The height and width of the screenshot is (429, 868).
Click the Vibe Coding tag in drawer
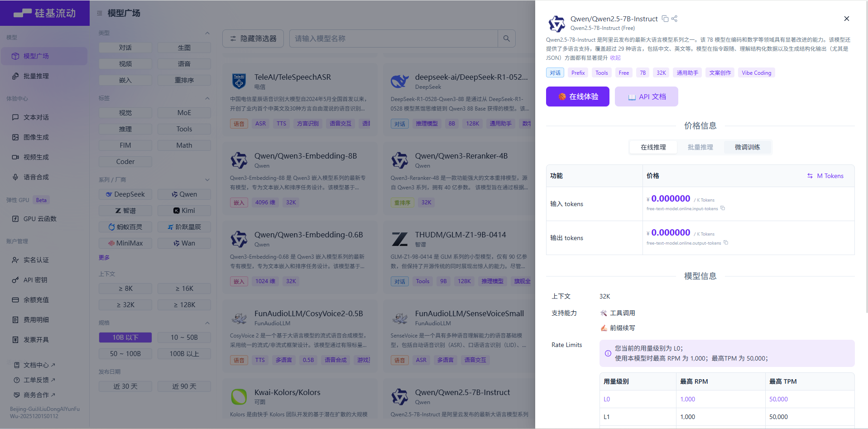coord(757,73)
